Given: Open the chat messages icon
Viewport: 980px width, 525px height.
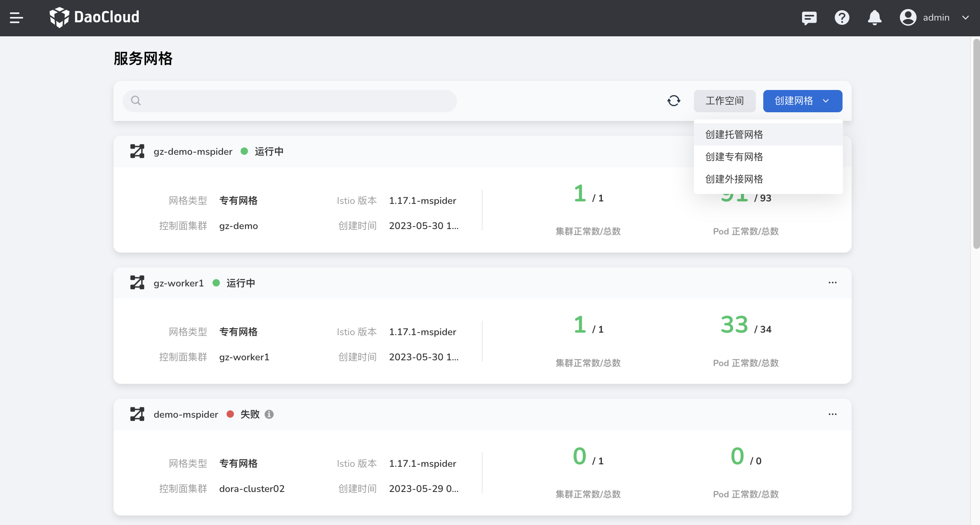Looking at the screenshot, I should [x=809, y=18].
